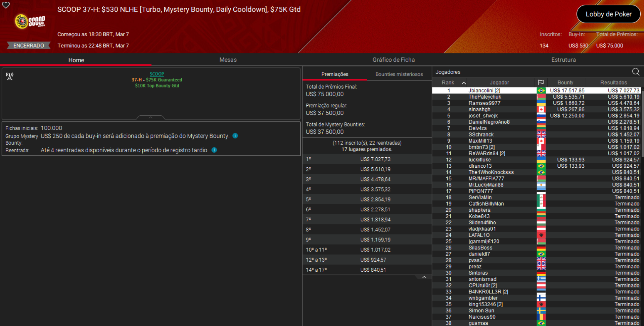Screen dimensions: 644x326
Task: View the Estrutura tab
Action: coord(564,60)
